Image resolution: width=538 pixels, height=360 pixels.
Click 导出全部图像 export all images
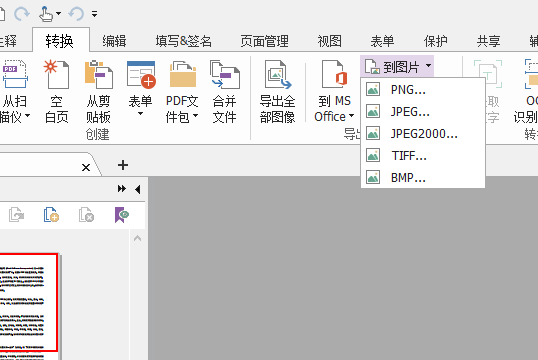tap(277, 92)
